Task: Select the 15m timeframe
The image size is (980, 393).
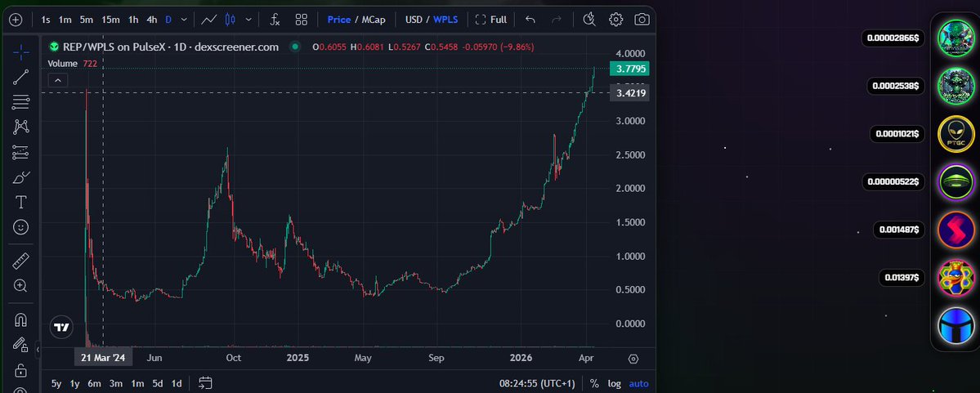Action: pos(110,20)
